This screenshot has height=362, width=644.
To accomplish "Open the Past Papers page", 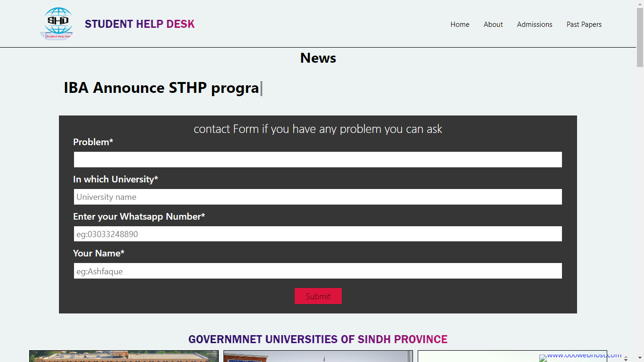I will (584, 24).
